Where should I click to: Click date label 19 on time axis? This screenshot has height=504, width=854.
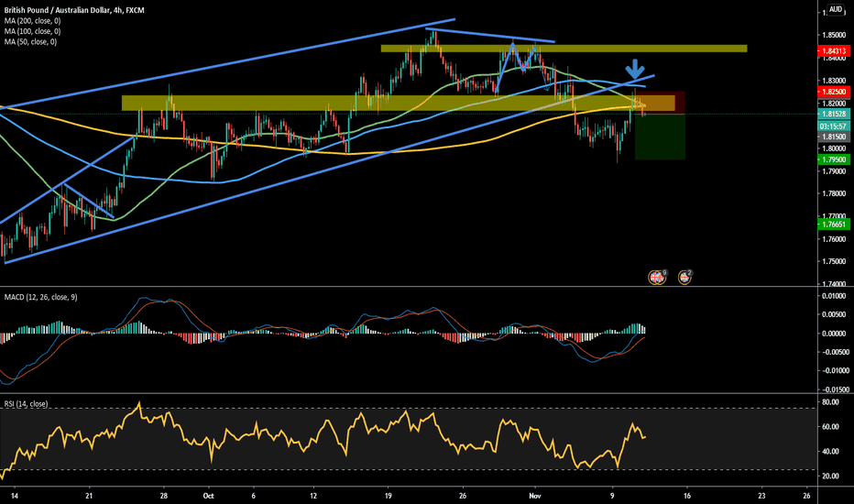coord(388,496)
